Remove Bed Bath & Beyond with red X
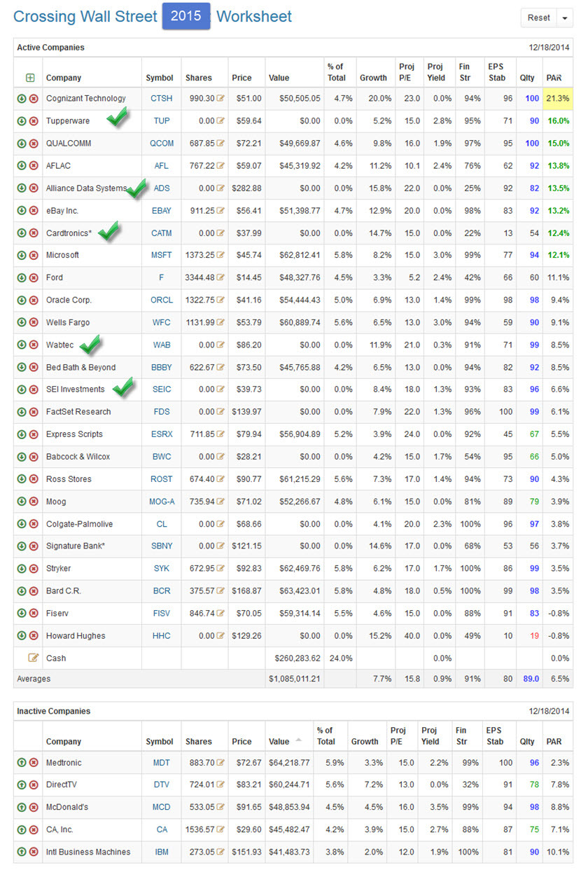 34,368
